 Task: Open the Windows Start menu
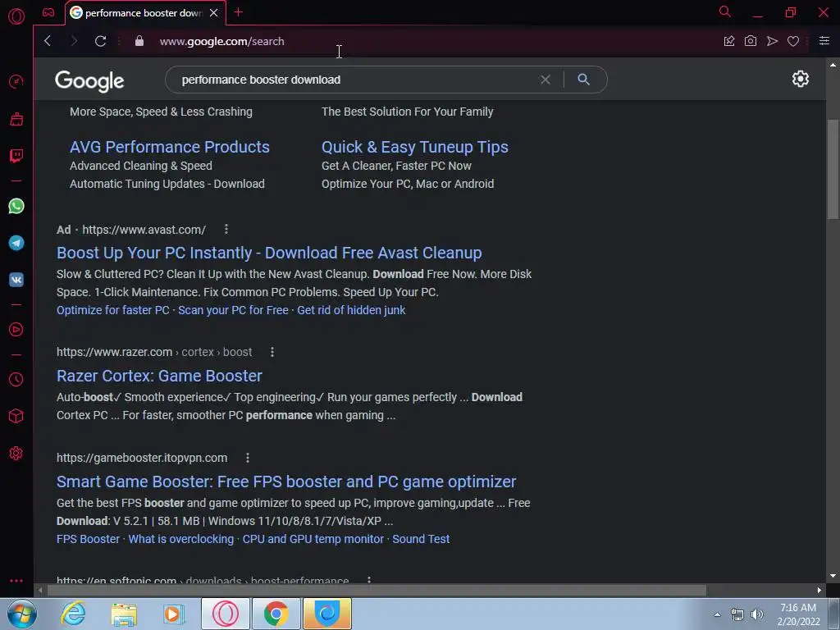21,614
